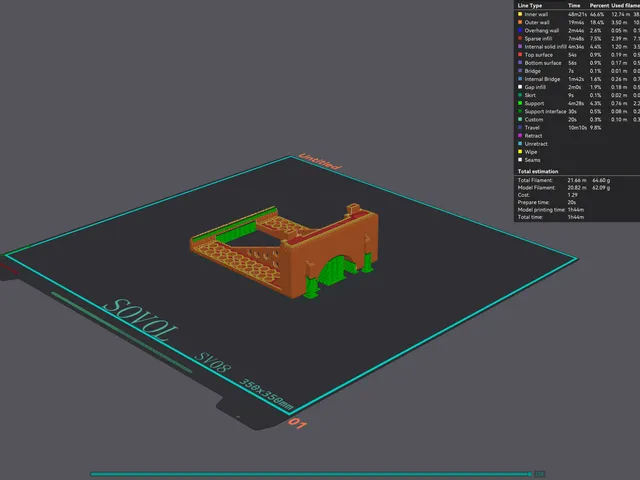Viewport: 640px width, 480px height.
Task: Click the white Gap infill color swatch
Action: point(520,87)
